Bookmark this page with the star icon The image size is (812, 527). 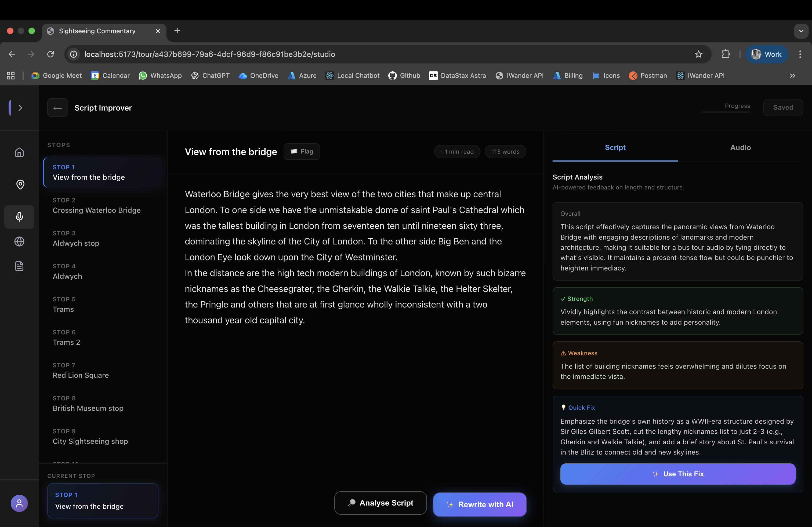coord(699,54)
